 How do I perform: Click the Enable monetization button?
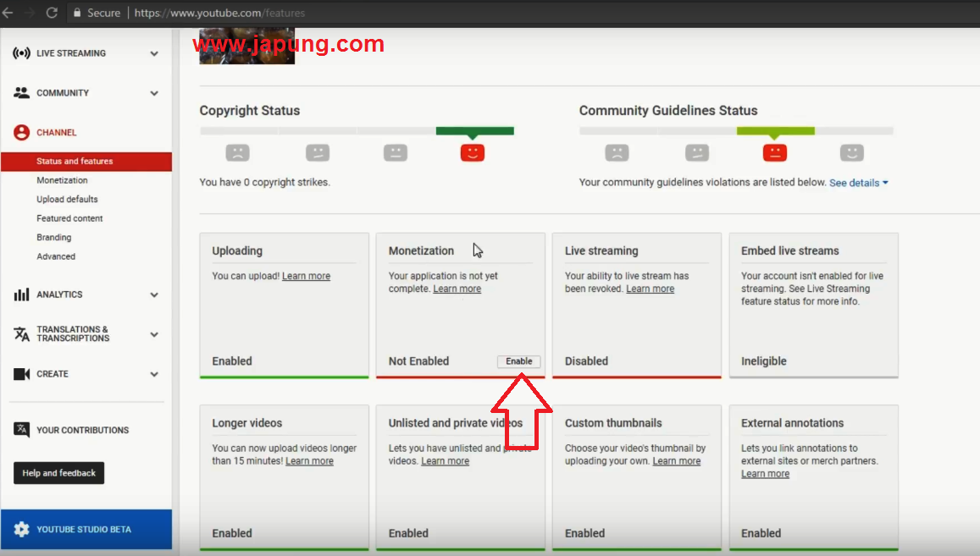pyautogui.click(x=518, y=361)
